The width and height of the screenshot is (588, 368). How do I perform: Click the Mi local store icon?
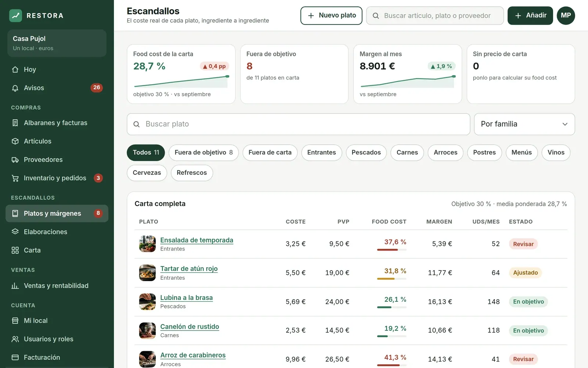[x=15, y=321]
